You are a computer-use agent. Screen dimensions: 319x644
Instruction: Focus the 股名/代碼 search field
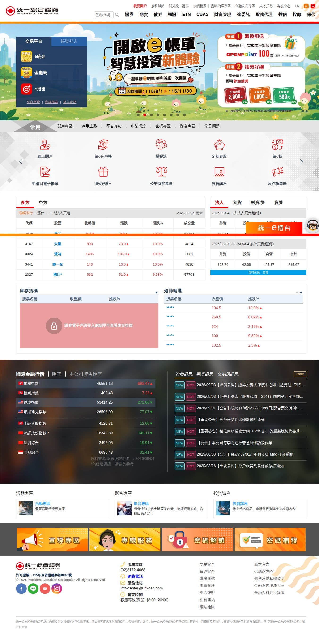(103, 15)
